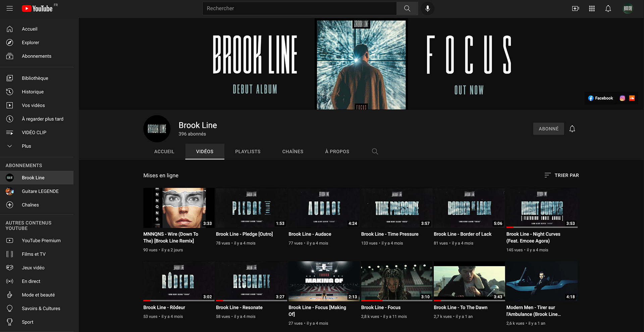Open the create video icon
This screenshot has height=332, width=644.
(x=576, y=8)
